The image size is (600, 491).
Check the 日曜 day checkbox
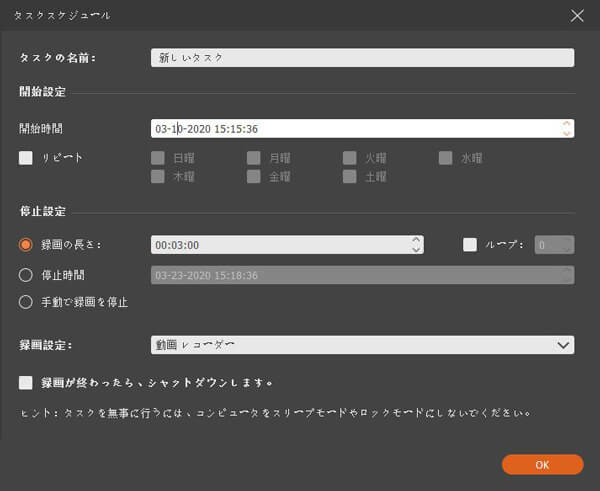[158, 157]
